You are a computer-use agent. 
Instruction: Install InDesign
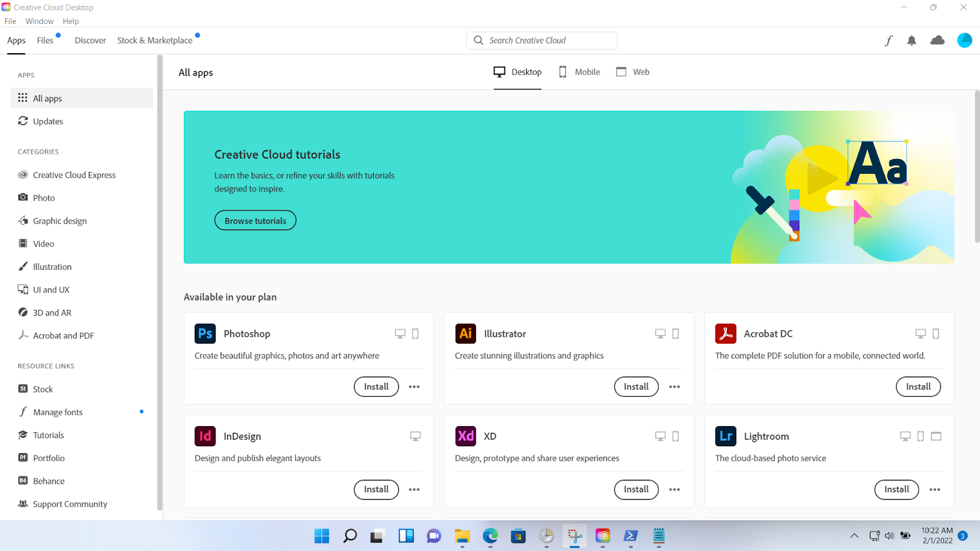[x=376, y=490]
